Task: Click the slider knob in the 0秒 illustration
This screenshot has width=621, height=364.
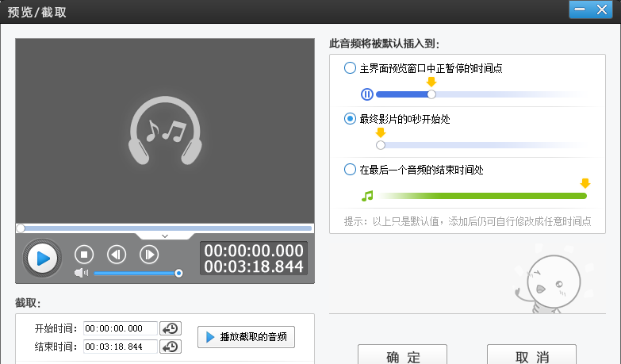Action: [x=381, y=145]
